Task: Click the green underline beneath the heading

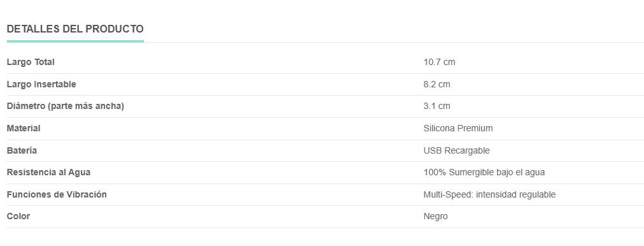Action: [x=75, y=41]
